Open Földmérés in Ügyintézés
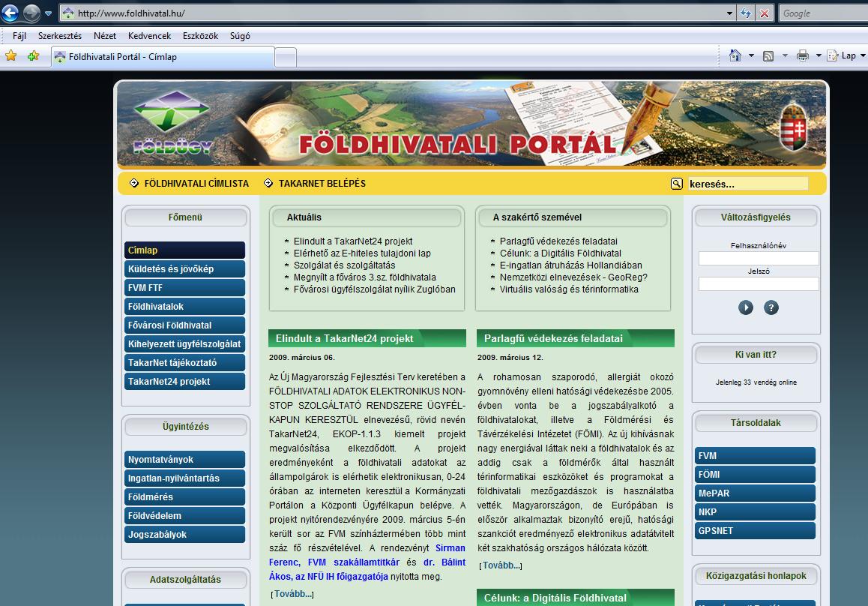Viewport: 868px width, 606px height. click(185, 497)
